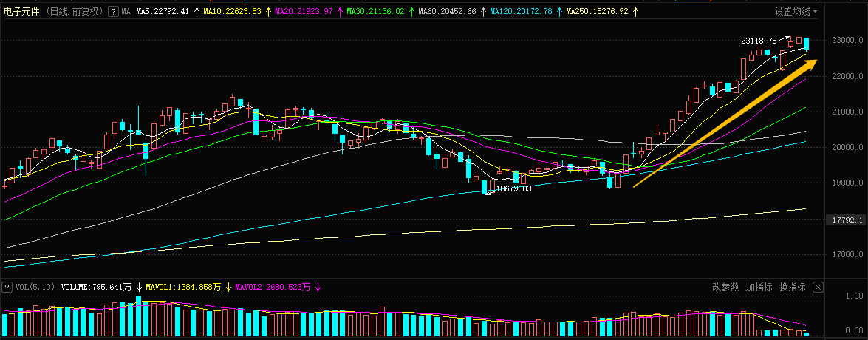
Task: Click 换指标 to switch indicator
Action: click(792, 287)
